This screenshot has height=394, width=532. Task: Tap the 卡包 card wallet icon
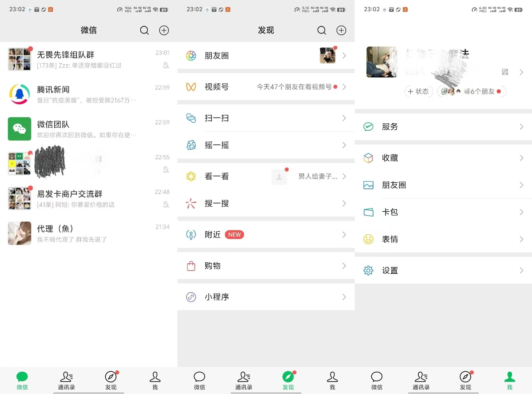(368, 212)
